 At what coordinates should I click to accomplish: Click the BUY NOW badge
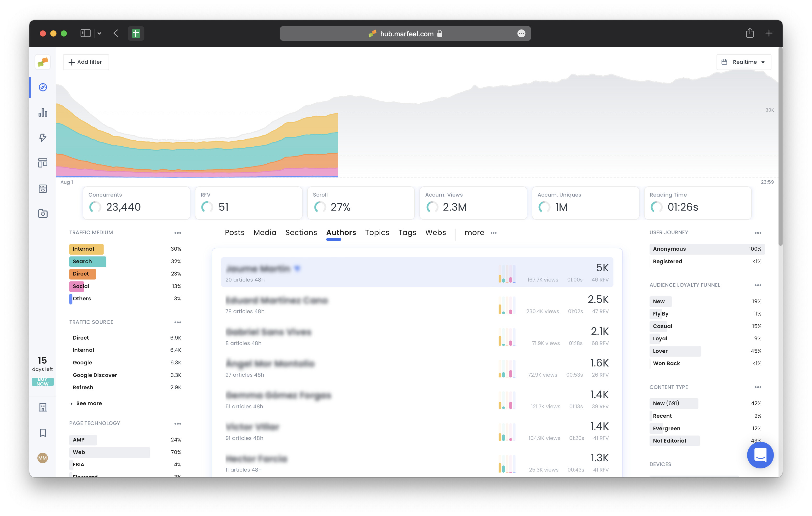(x=42, y=382)
